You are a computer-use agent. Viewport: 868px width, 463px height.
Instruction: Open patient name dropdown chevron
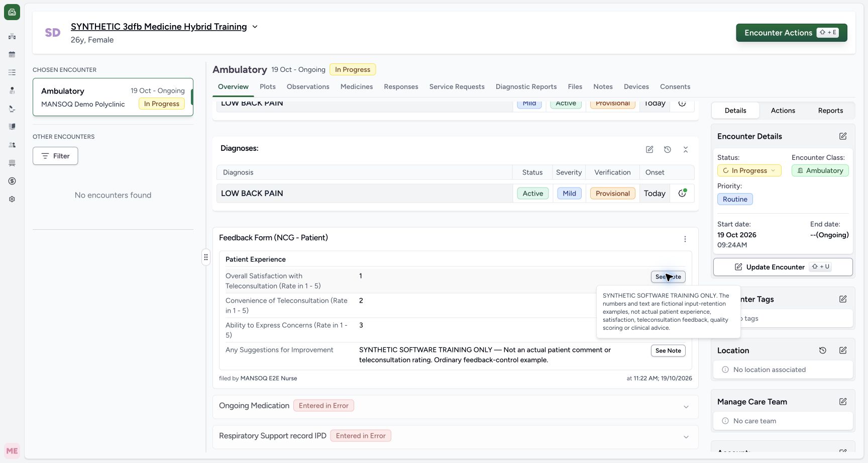tap(255, 27)
